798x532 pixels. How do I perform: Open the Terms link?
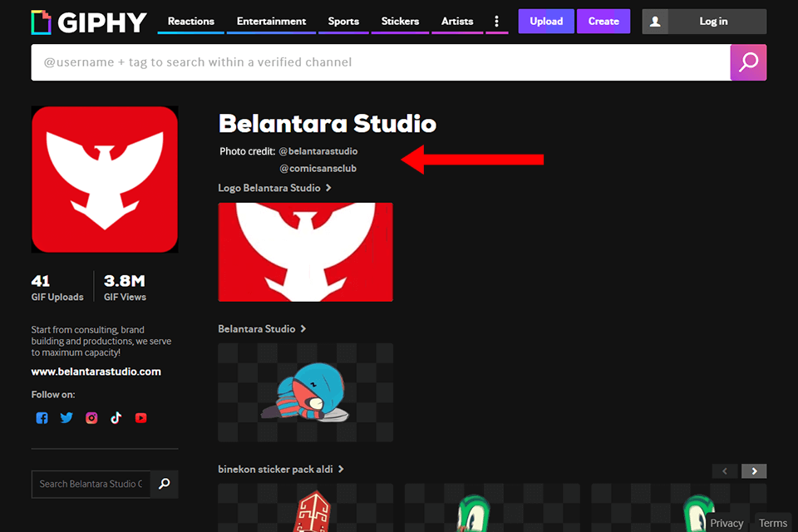[x=773, y=523]
